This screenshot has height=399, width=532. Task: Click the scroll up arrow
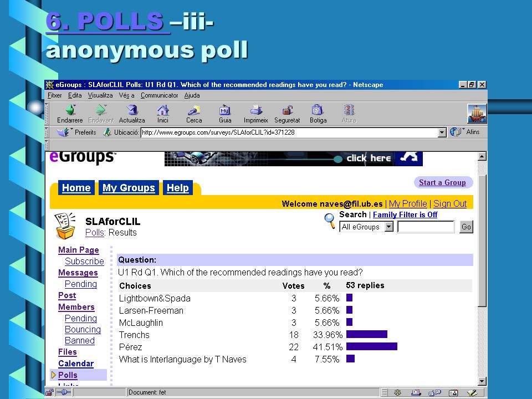pos(482,156)
